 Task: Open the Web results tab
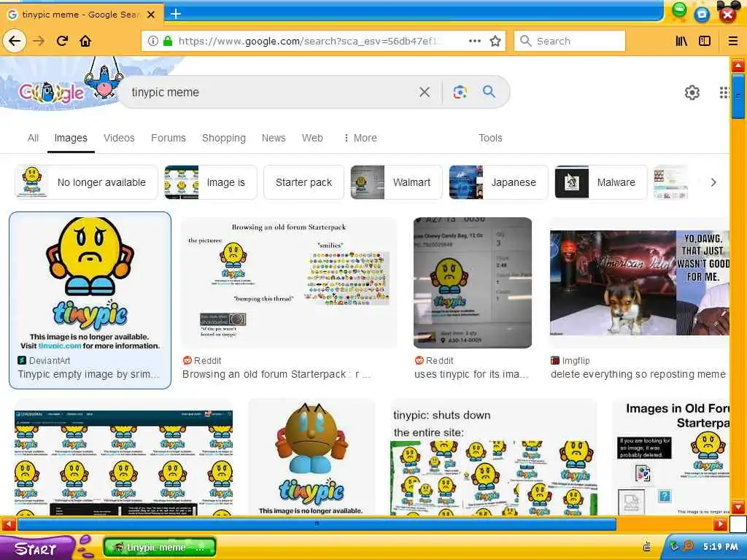coord(312,138)
